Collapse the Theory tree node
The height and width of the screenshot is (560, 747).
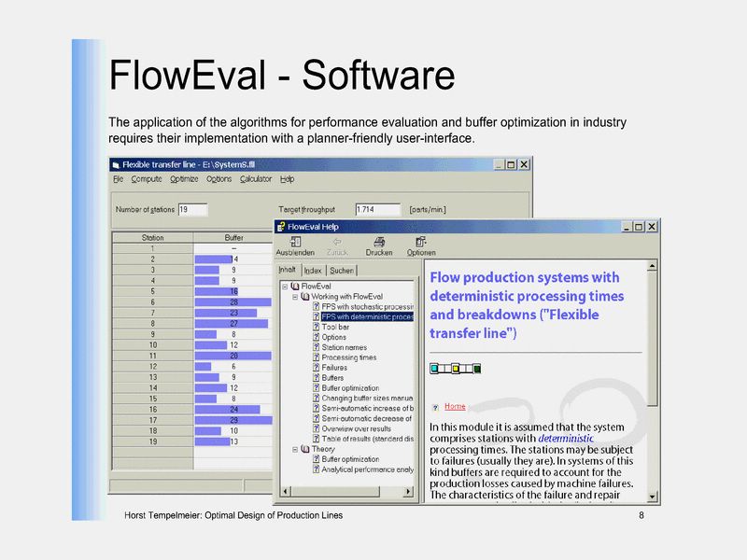click(294, 449)
